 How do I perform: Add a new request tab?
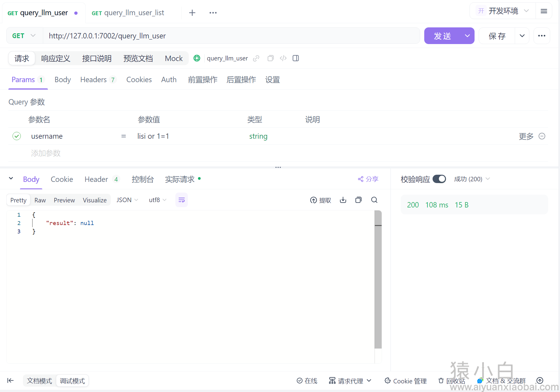(x=192, y=13)
